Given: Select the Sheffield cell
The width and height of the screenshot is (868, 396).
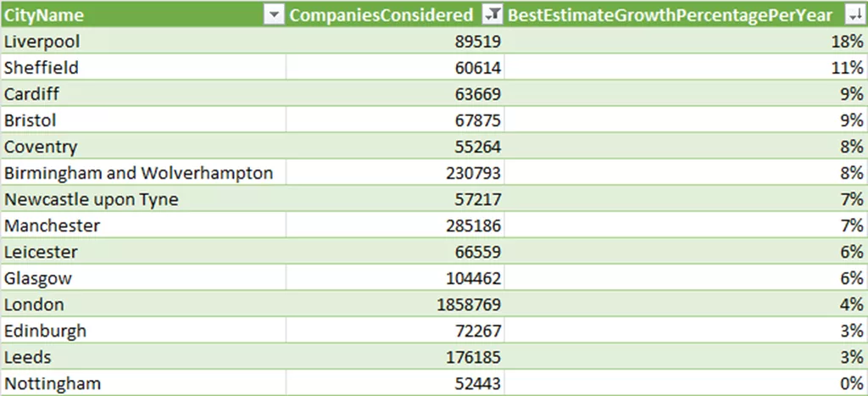Looking at the screenshot, I should click(142, 68).
